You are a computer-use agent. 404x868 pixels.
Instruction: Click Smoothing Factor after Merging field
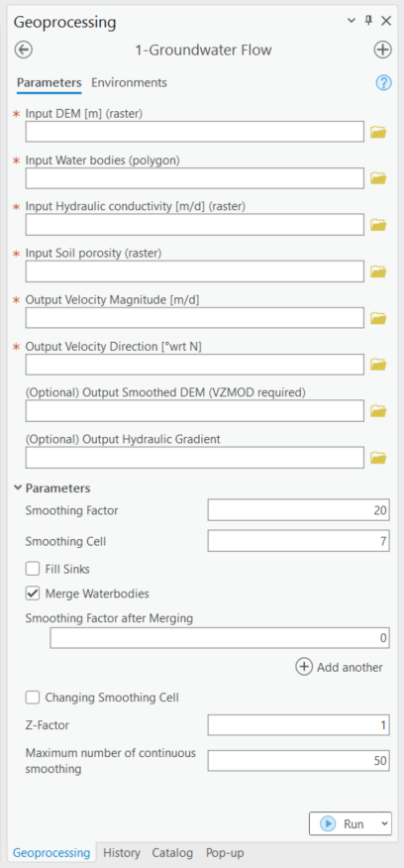click(x=220, y=638)
